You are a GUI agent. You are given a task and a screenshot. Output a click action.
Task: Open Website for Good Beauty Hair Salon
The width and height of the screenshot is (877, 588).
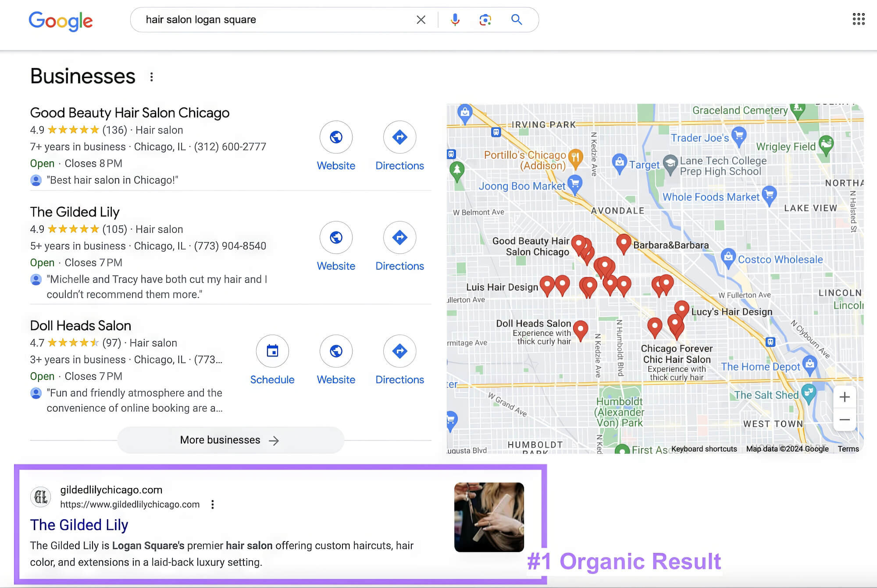coord(335,137)
